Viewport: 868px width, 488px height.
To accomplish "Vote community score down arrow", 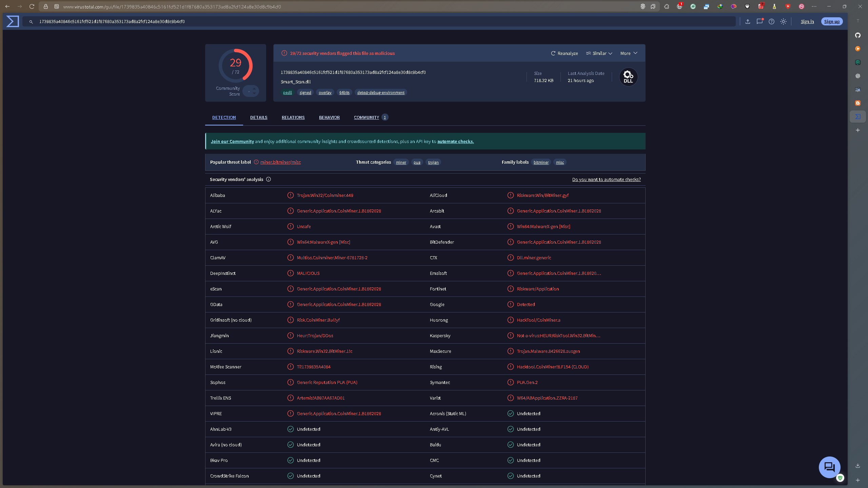I will pos(254,93).
